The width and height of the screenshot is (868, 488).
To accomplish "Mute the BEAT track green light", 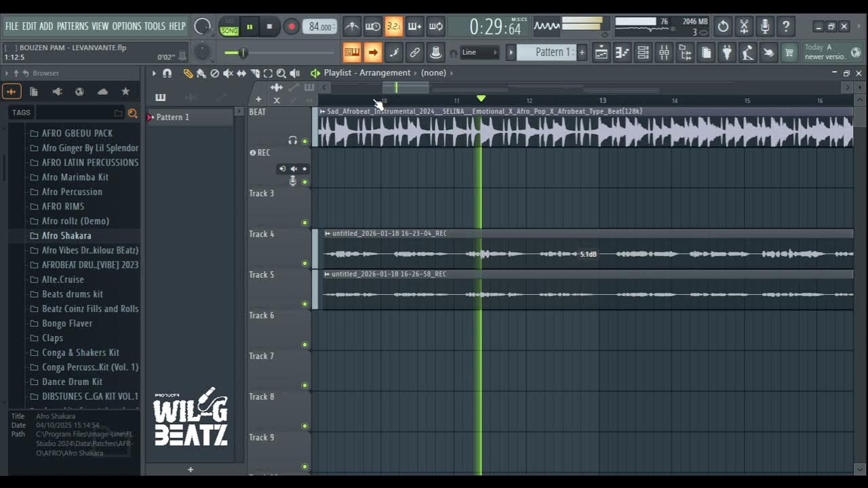I will click(304, 141).
